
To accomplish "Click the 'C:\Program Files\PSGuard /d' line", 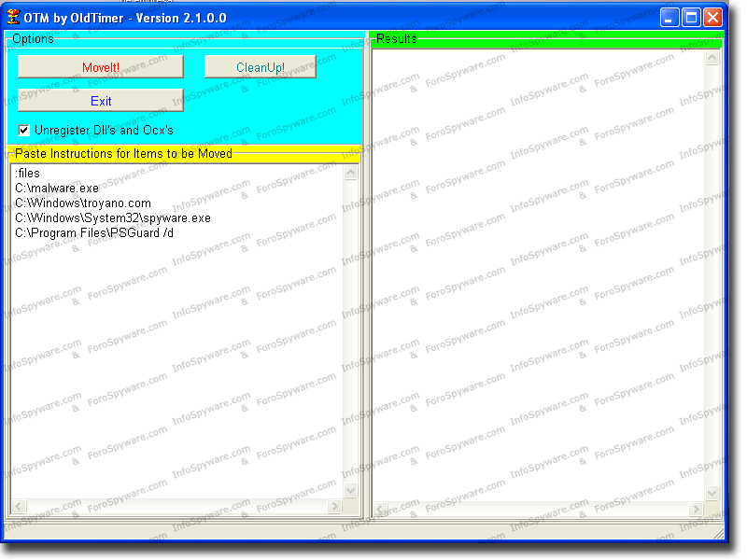I will click(x=94, y=232).
